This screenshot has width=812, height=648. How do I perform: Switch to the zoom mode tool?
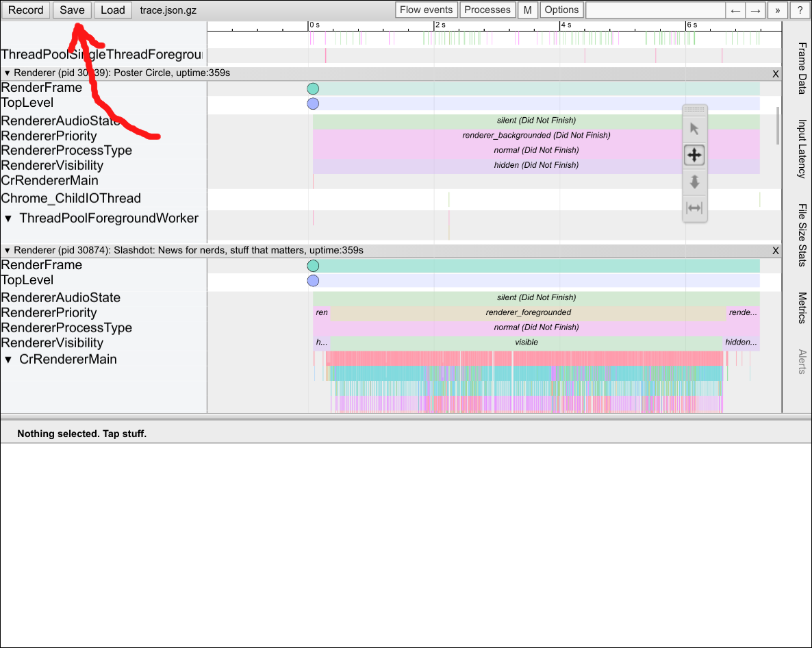(694, 182)
